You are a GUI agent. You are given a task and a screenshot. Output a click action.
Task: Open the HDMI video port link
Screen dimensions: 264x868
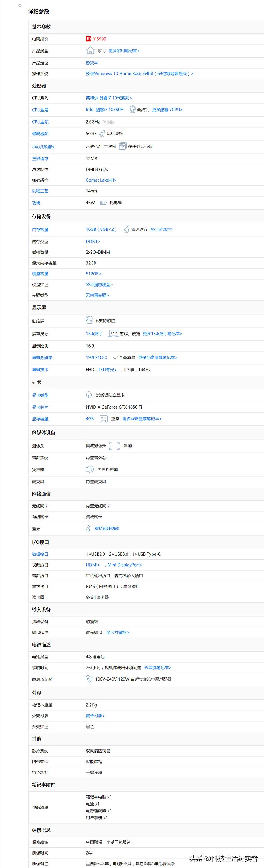(x=93, y=565)
